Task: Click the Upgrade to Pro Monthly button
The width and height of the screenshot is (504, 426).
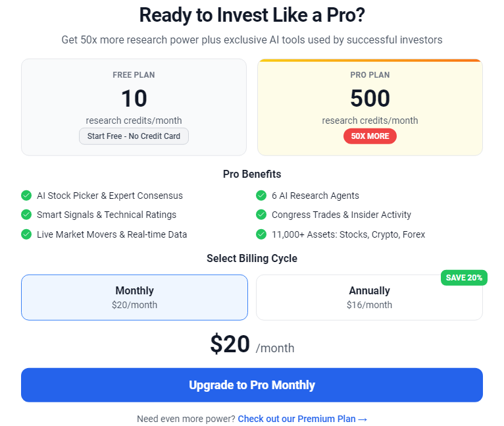Action: (x=252, y=385)
